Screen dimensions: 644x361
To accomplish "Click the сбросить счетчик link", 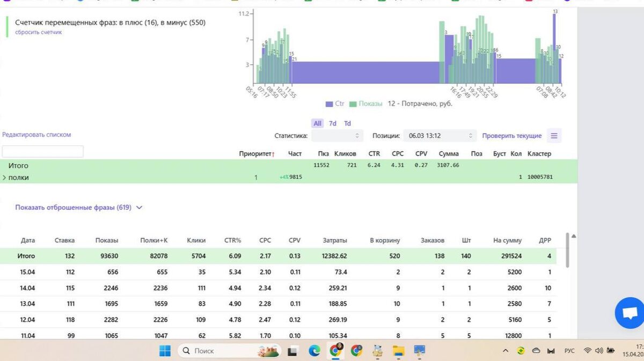I will point(38,32).
